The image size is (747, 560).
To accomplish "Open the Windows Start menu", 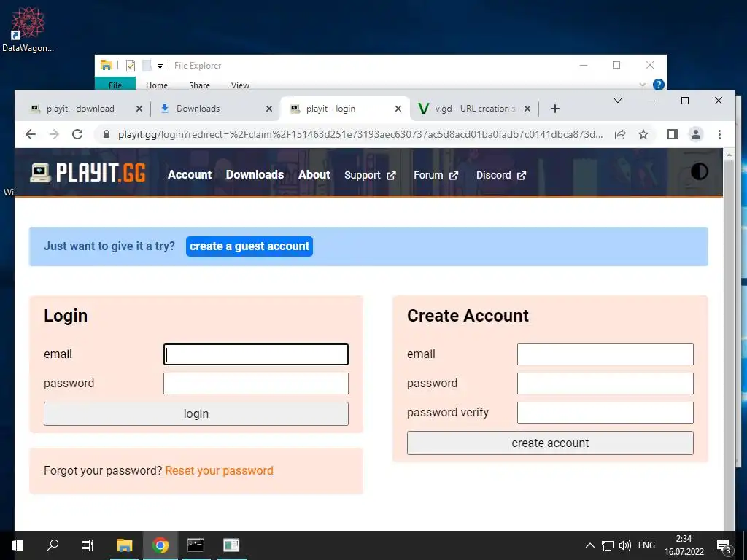I will [x=18, y=545].
